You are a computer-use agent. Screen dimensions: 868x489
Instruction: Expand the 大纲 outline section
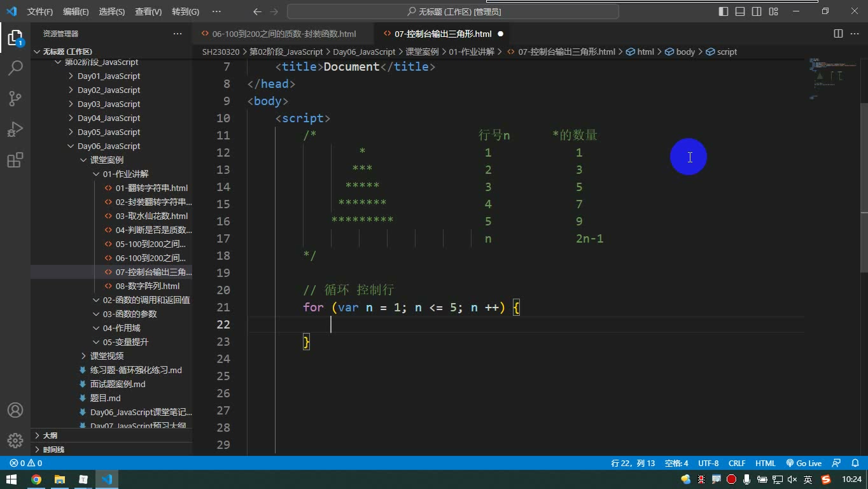(x=50, y=436)
